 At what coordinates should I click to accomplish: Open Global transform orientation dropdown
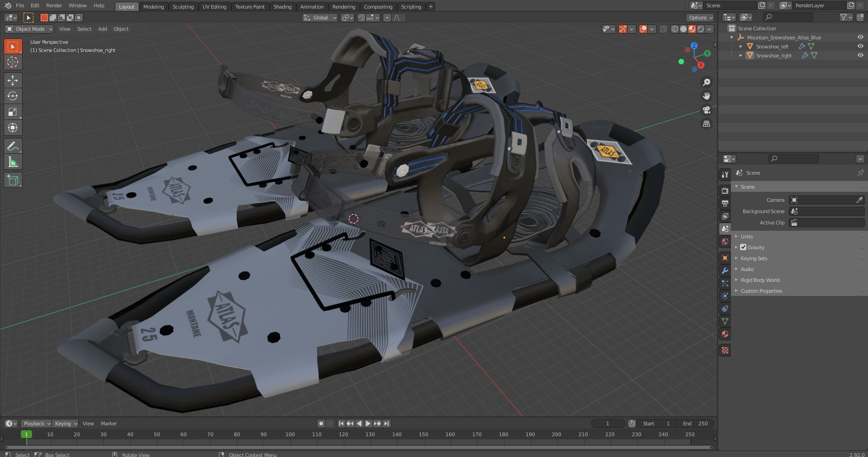pos(320,18)
